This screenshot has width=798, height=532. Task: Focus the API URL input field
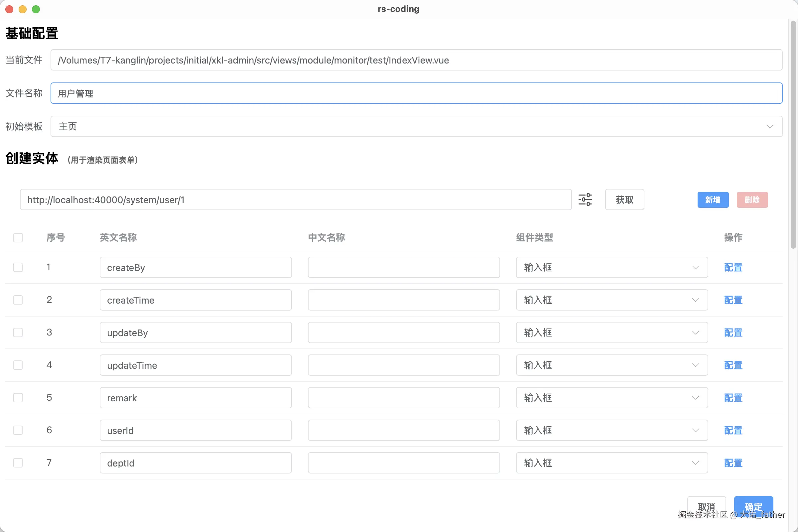tap(295, 199)
